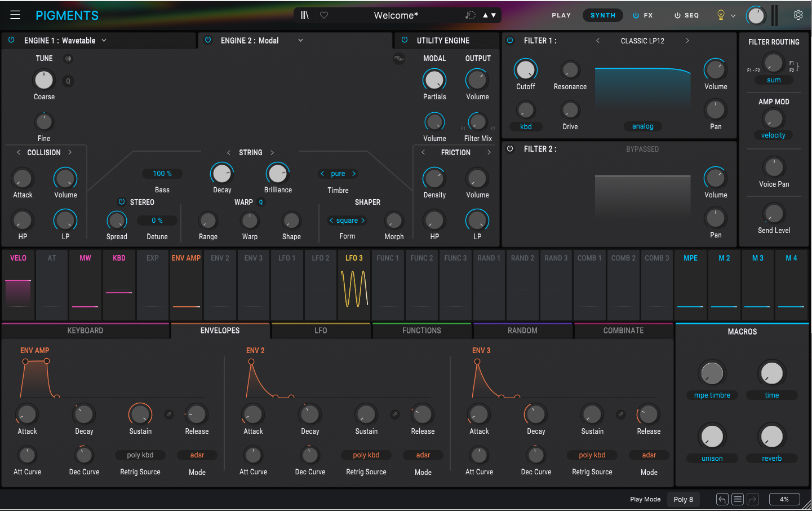The height and width of the screenshot is (511, 812).
Task: Select next preset with down arrow
Action: 494,15
